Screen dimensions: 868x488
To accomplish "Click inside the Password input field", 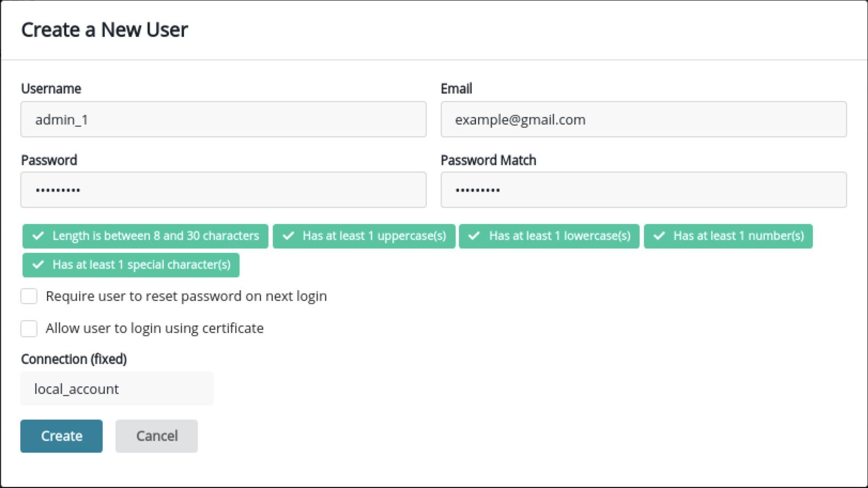I will tap(223, 190).
